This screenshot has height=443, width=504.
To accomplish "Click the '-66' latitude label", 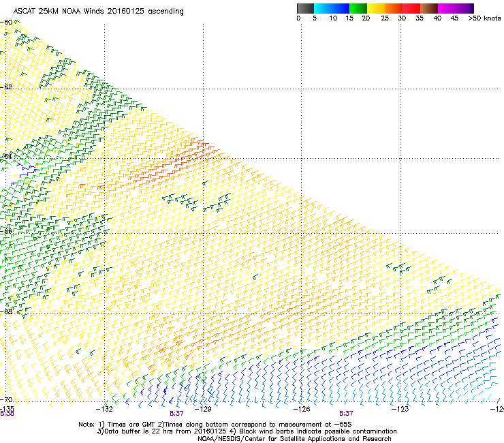I will click(6, 231).
